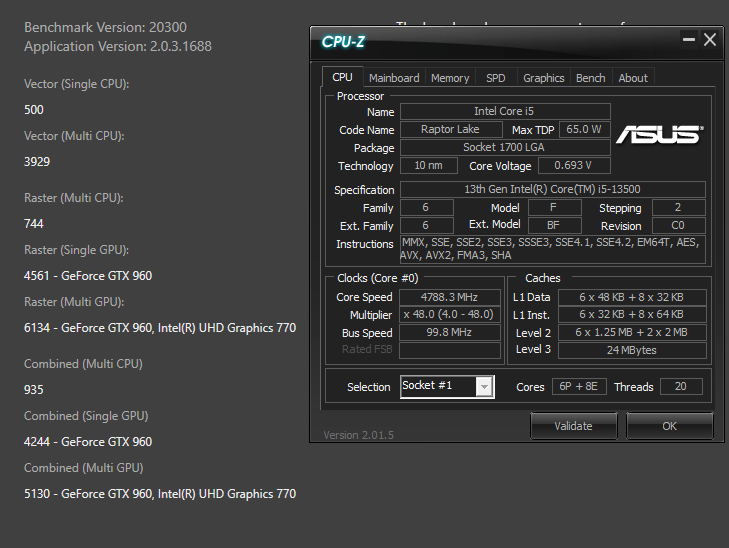
Task: Click the Model value F
Action: tap(555, 207)
